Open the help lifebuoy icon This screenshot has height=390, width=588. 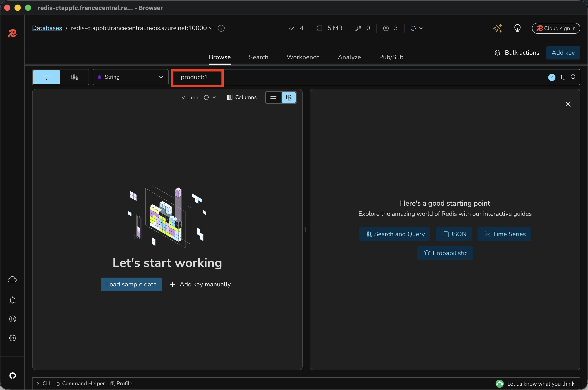click(12, 319)
